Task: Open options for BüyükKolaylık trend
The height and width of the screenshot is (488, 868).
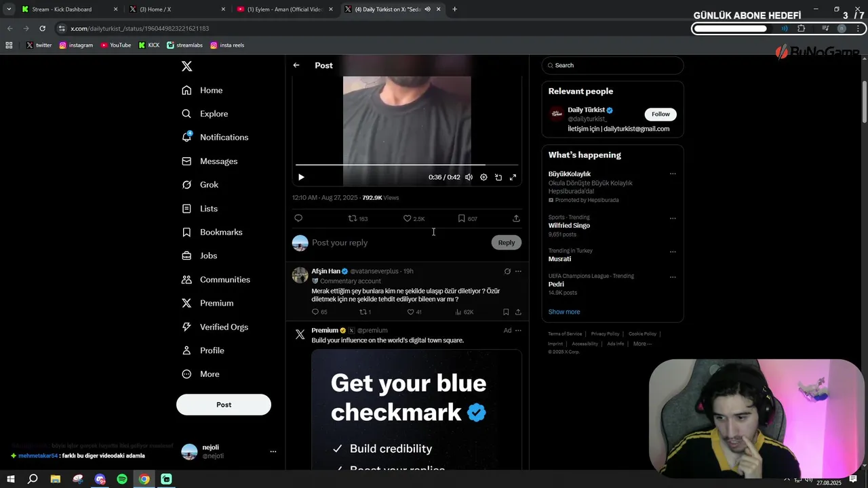Action: pyautogui.click(x=673, y=174)
